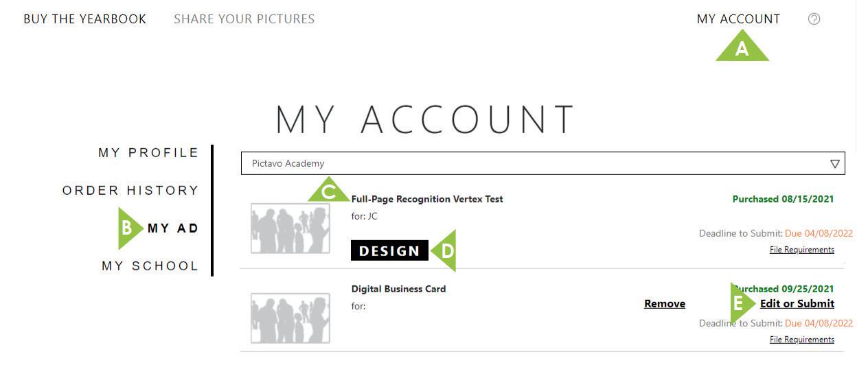Click green arrow marker B
The image size is (868, 365).
[x=128, y=228]
